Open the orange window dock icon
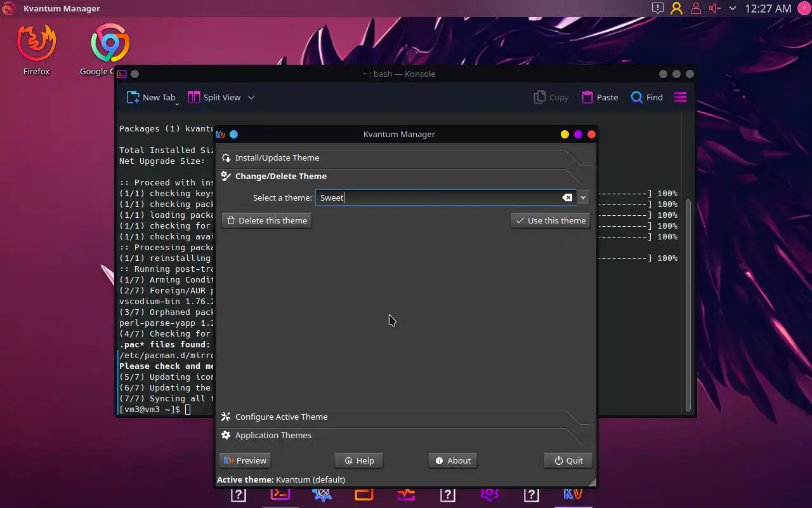 [364, 495]
